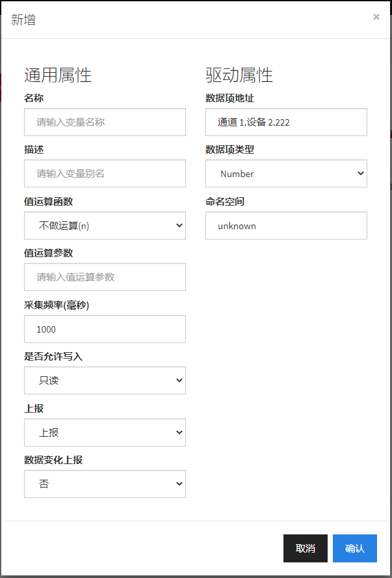392x578 pixels.
Task: Click the 命名空间 label text
Action: [x=224, y=202]
